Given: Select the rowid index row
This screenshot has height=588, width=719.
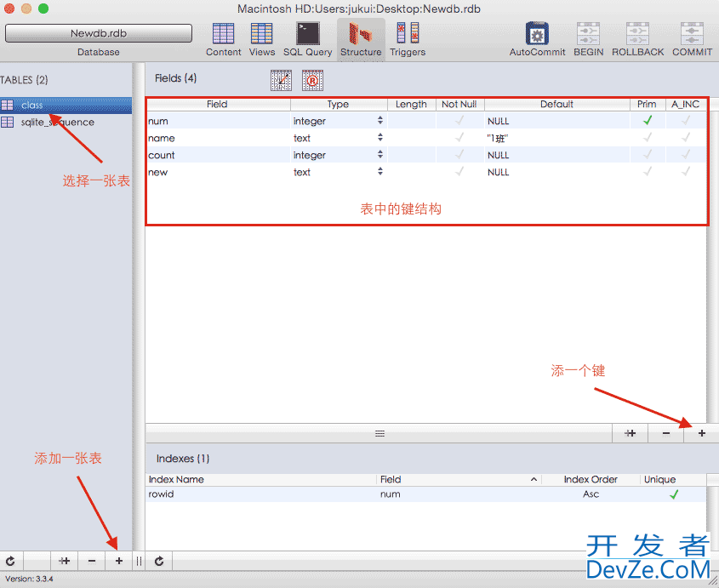Looking at the screenshot, I should (x=426, y=494).
